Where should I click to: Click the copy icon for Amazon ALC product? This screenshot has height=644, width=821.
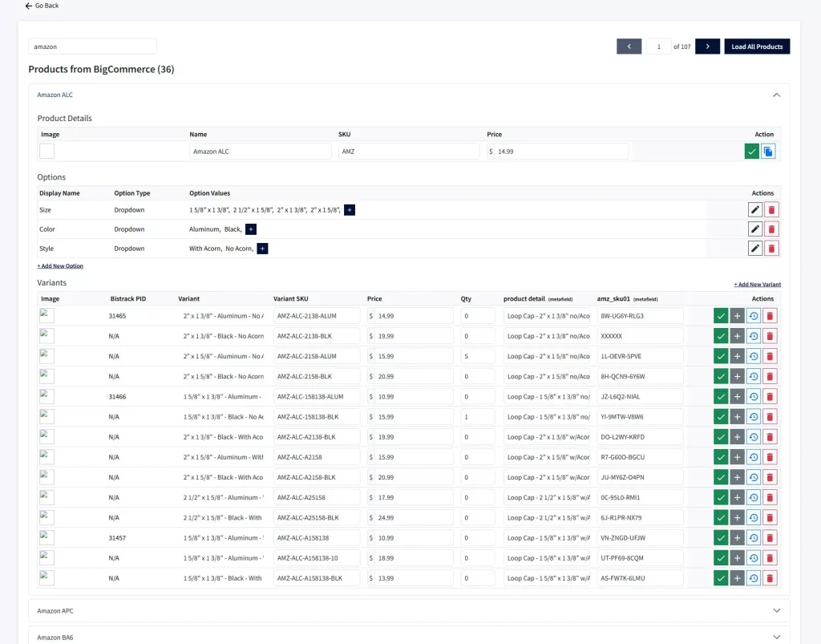pyautogui.click(x=768, y=152)
